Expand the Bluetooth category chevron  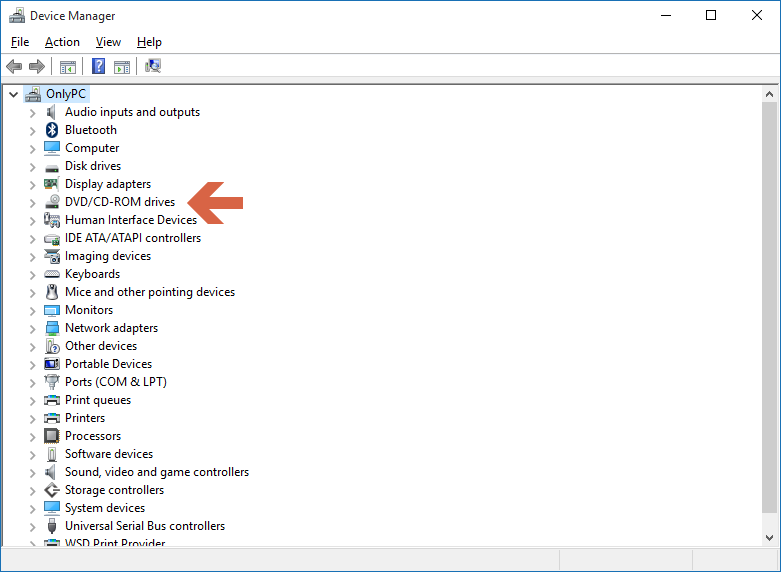tap(32, 131)
